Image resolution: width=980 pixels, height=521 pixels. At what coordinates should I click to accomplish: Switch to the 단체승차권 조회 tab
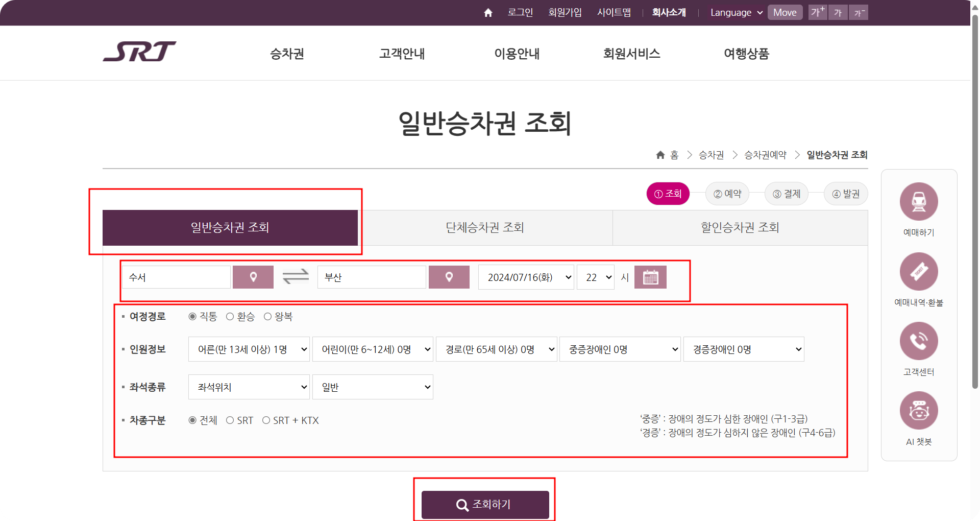(x=485, y=228)
